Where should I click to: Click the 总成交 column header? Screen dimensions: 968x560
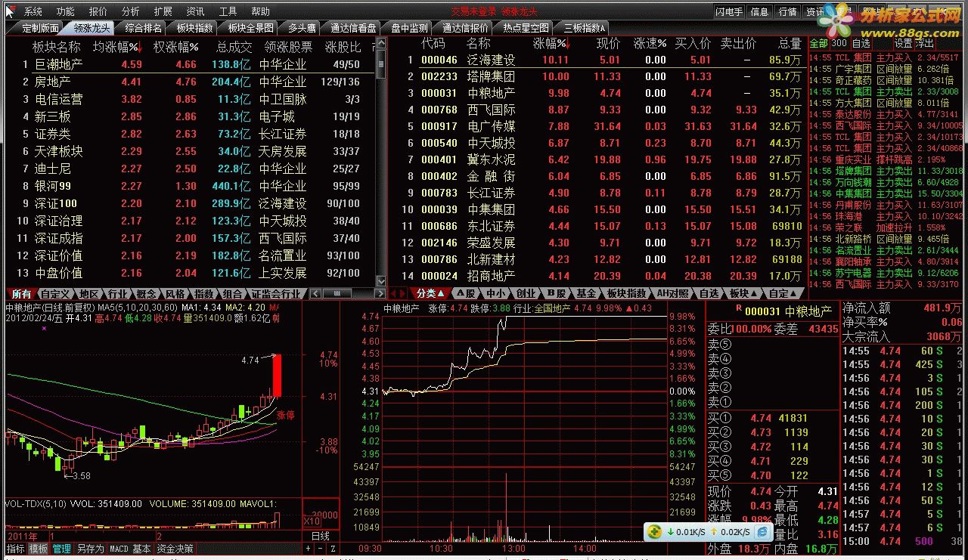pos(233,47)
